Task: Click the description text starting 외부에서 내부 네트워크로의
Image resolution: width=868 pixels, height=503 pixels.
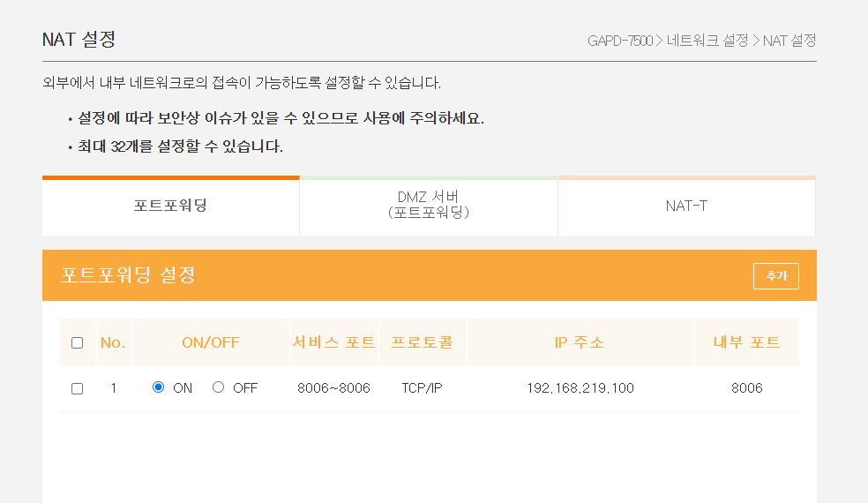Action: [x=242, y=83]
